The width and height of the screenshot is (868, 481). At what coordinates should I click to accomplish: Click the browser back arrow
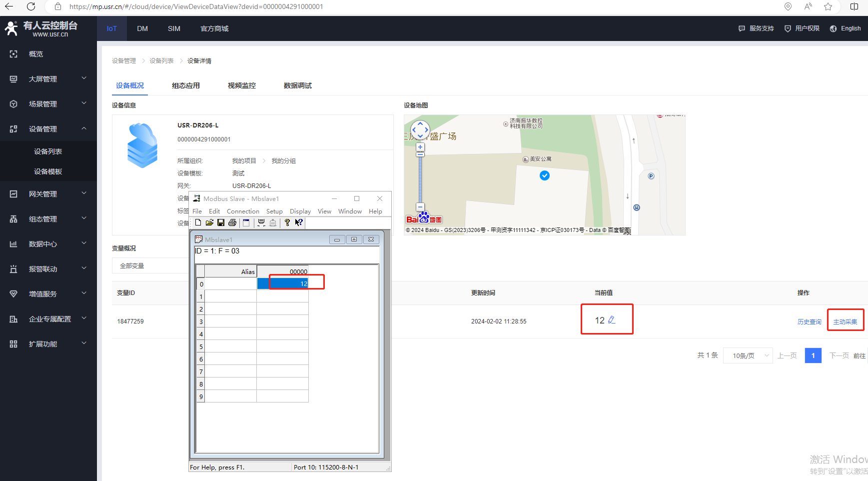(x=9, y=6)
